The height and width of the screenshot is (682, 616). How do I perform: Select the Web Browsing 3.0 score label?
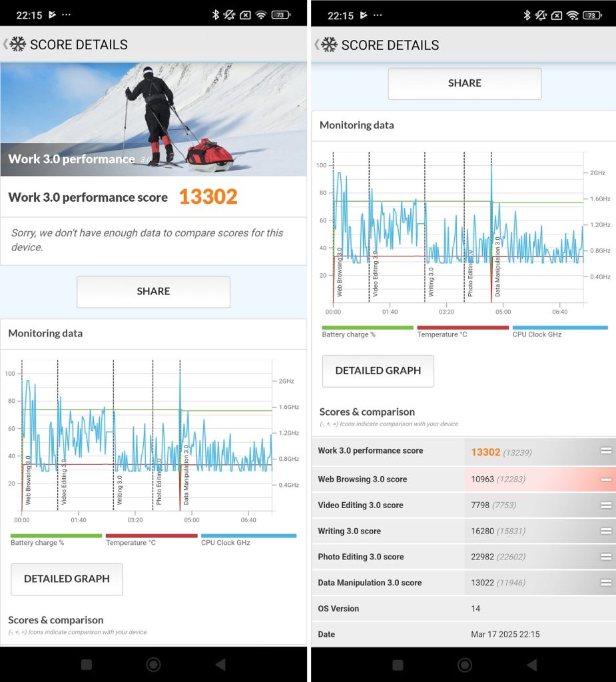(x=362, y=480)
